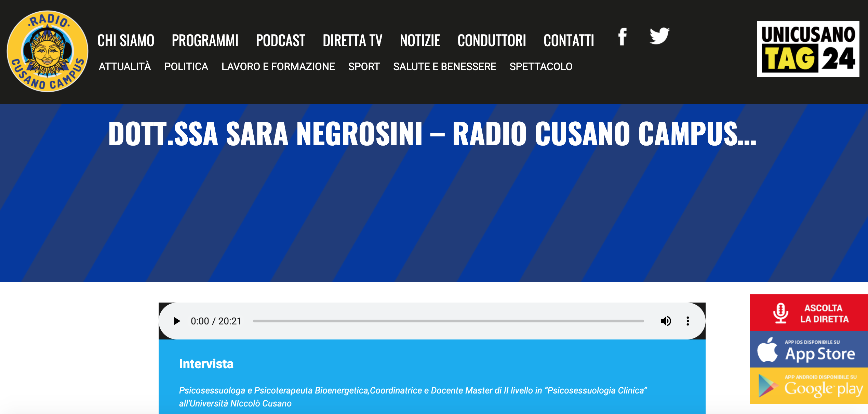Open the Twitter bird icon
Screen dimensions: 868x414
[659, 36]
